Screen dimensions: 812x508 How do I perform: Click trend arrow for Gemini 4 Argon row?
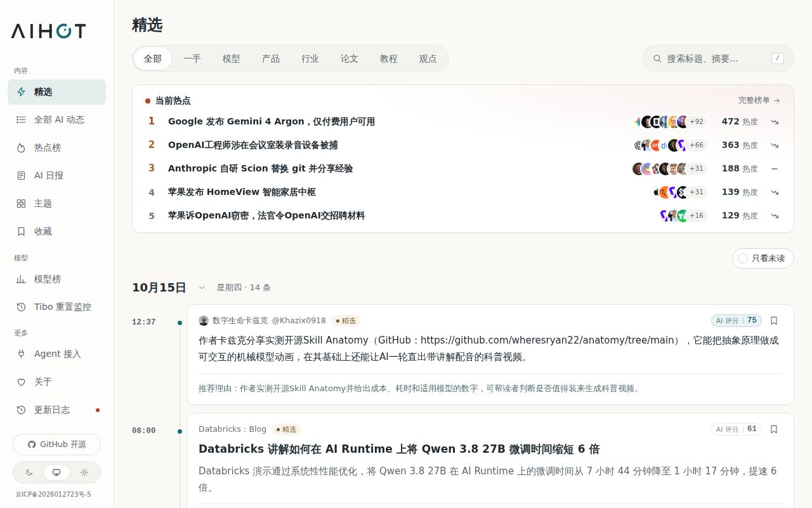(775, 122)
